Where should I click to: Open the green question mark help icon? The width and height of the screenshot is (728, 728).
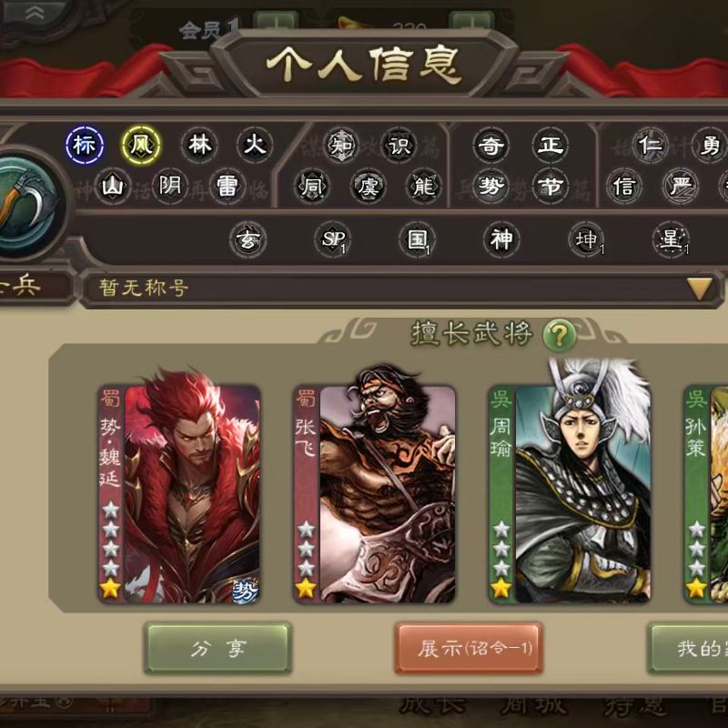pyautogui.click(x=559, y=334)
